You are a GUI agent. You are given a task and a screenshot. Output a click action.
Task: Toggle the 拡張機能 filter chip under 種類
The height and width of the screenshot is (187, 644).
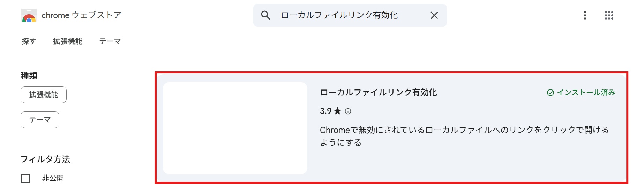(x=44, y=95)
